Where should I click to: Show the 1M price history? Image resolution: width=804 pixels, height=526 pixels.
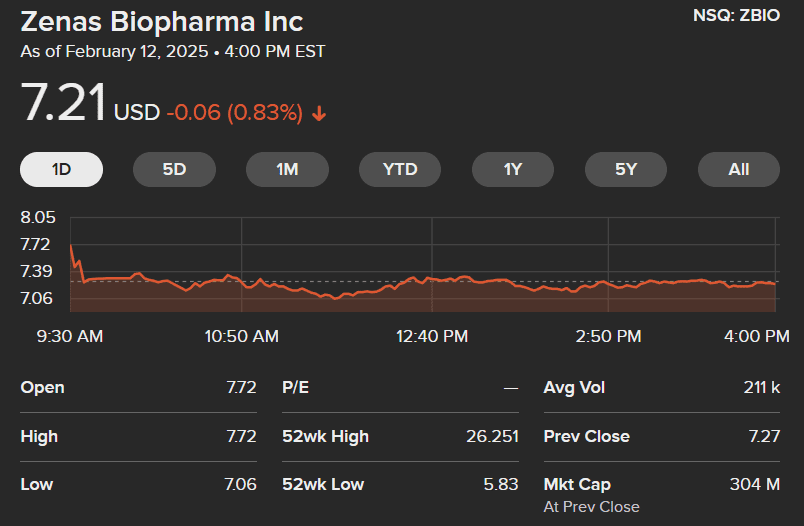click(287, 169)
